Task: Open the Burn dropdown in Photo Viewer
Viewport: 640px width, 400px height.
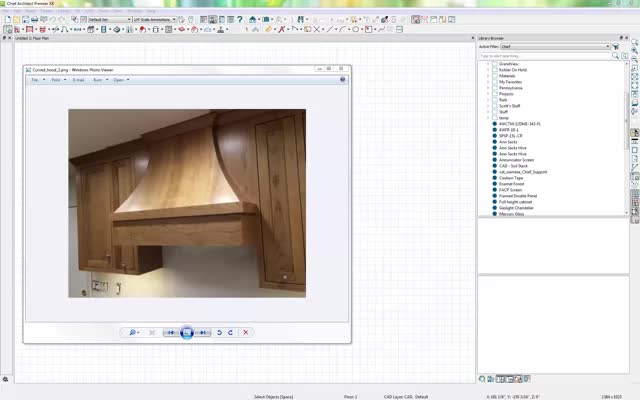Action: coord(99,79)
